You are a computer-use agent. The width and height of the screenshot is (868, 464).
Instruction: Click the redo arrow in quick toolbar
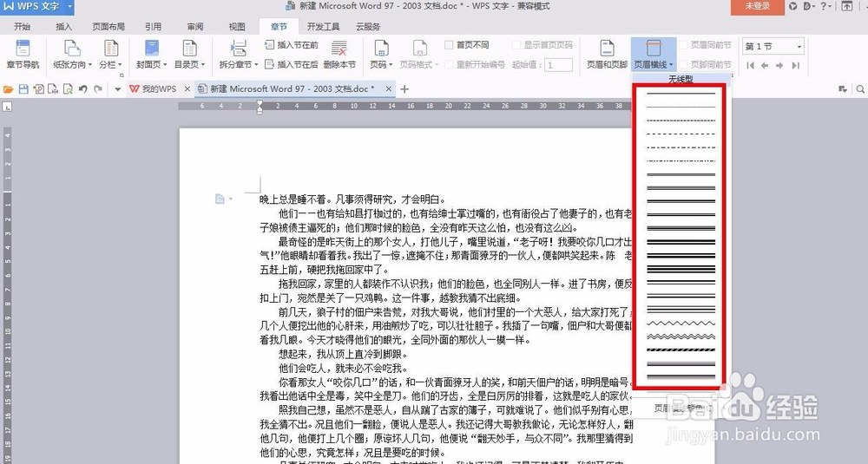98,89
